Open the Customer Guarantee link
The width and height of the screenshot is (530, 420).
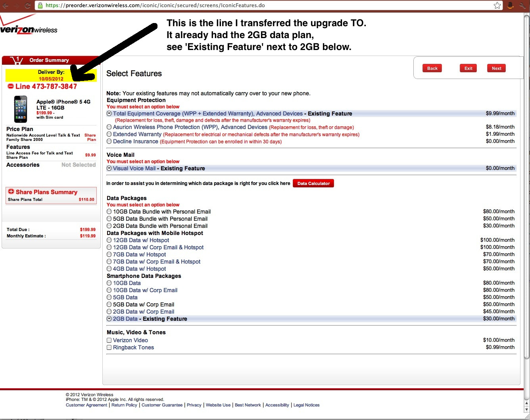click(162, 405)
